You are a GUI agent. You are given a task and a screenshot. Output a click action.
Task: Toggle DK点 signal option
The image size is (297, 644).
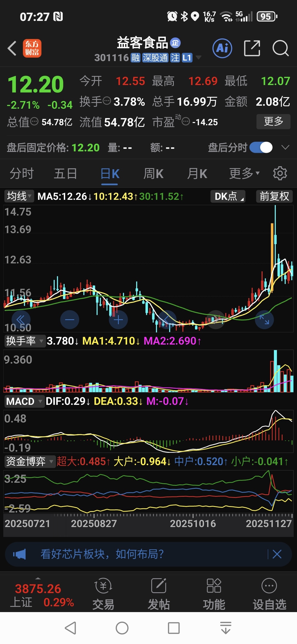click(228, 196)
